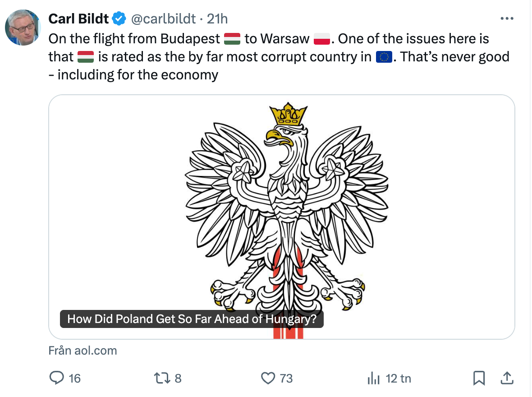Open view analytics bar chart icon
The image size is (532, 397).
click(373, 378)
